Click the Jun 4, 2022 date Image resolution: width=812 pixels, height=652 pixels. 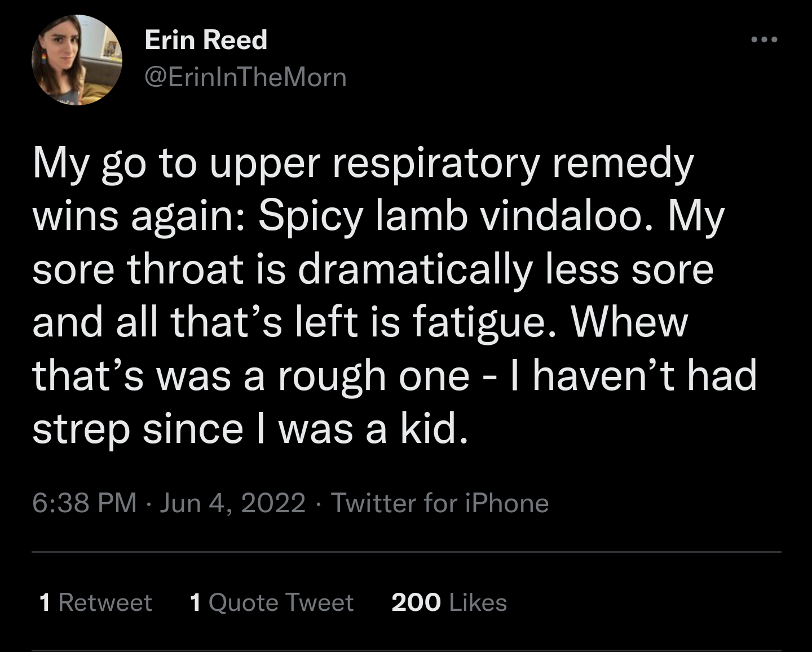click(x=232, y=503)
